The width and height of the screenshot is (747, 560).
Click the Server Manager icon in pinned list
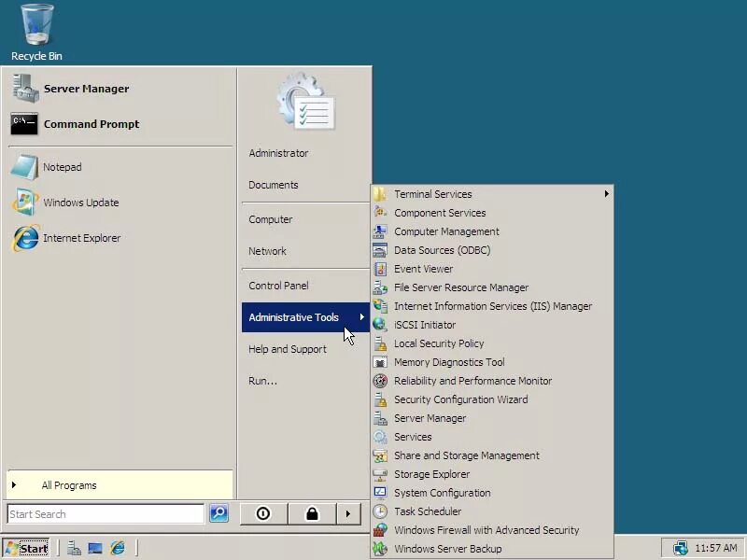[25, 89]
